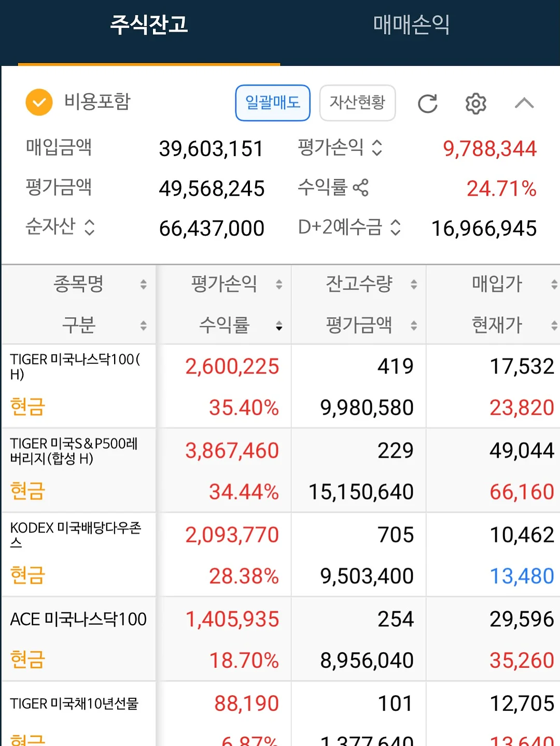Sort by 종목명 column header

coord(79,284)
